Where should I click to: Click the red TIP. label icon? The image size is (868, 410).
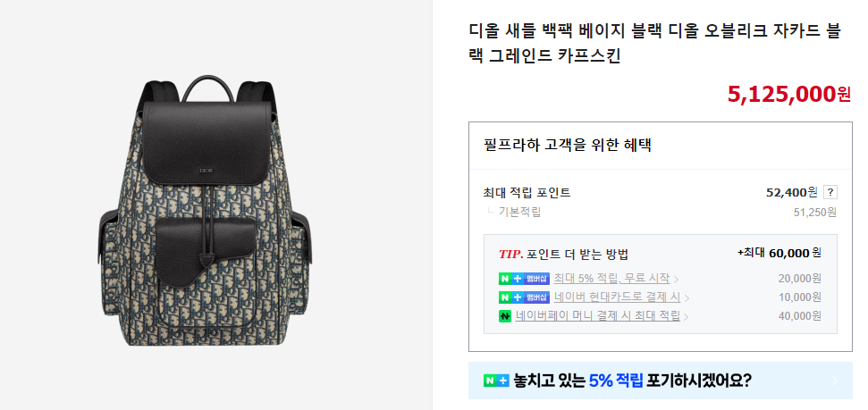[x=511, y=254]
